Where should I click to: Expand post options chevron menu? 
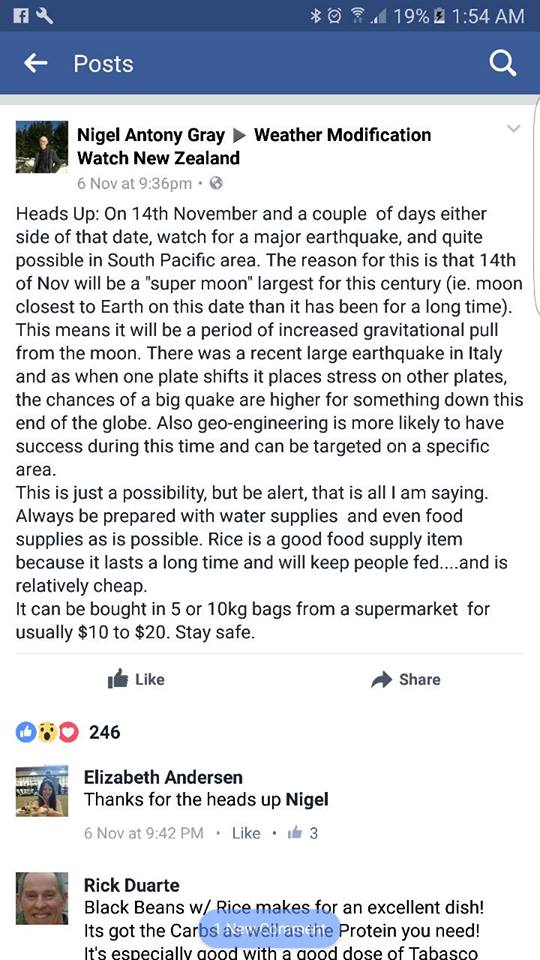point(514,129)
